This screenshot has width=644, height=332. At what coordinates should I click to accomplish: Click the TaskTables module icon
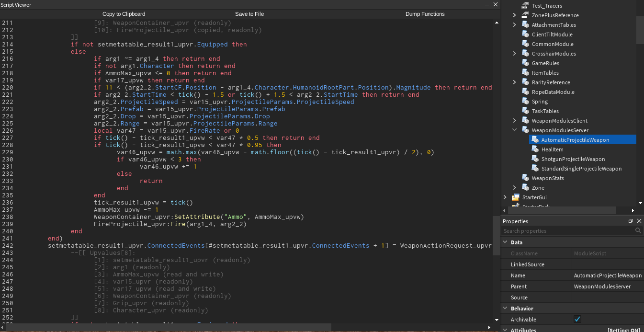coord(525,111)
